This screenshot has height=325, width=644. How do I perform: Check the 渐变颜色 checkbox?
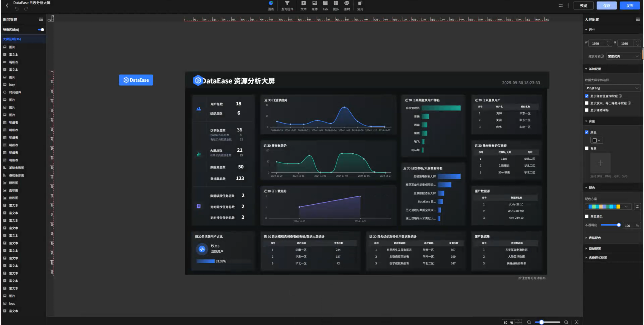click(x=587, y=217)
